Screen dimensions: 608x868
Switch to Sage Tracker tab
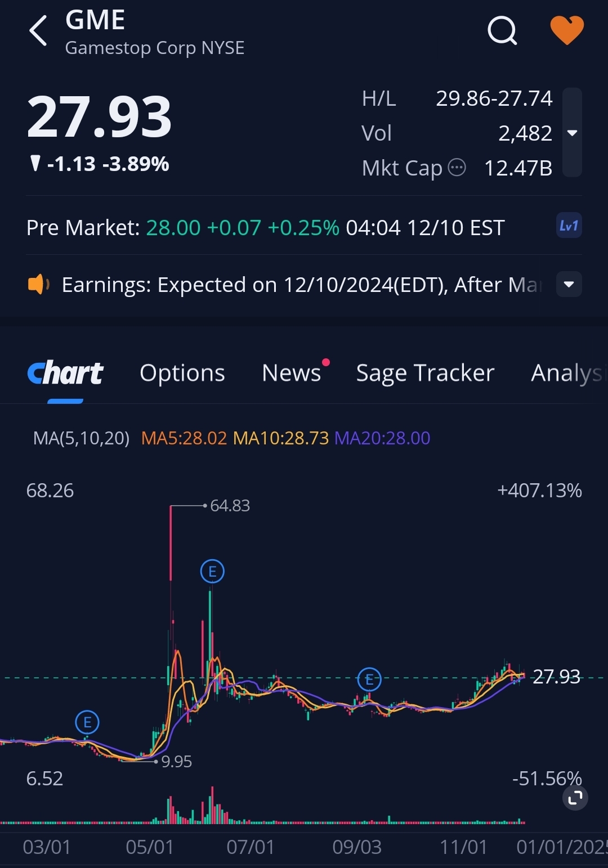pyautogui.click(x=426, y=373)
